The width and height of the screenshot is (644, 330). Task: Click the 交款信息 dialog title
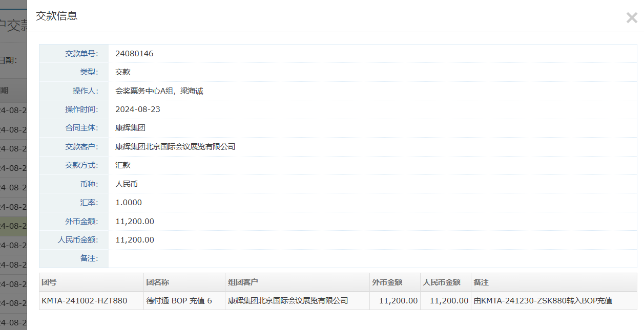coord(56,16)
